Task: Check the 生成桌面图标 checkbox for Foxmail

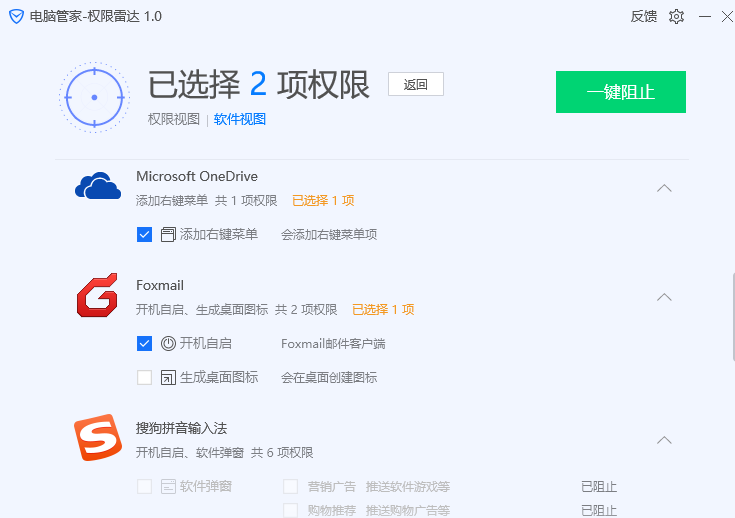Action: [x=144, y=377]
